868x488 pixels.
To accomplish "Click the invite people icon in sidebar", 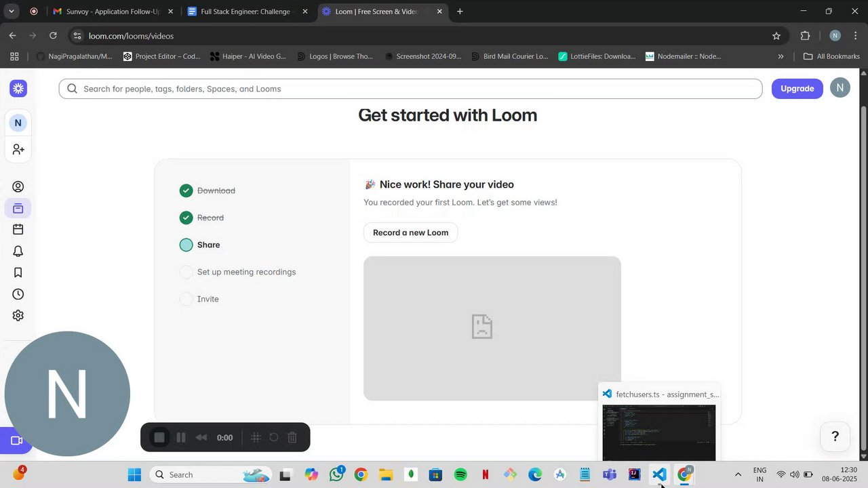I will point(18,149).
